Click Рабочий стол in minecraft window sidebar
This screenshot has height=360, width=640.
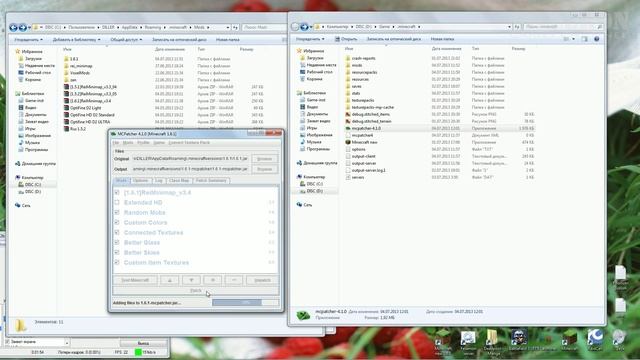319,72
